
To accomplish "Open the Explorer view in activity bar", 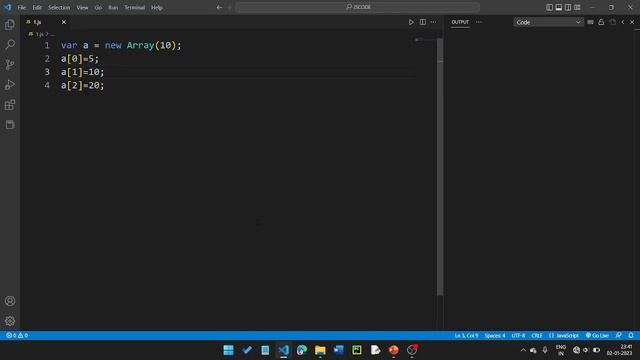I will (x=10, y=25).
